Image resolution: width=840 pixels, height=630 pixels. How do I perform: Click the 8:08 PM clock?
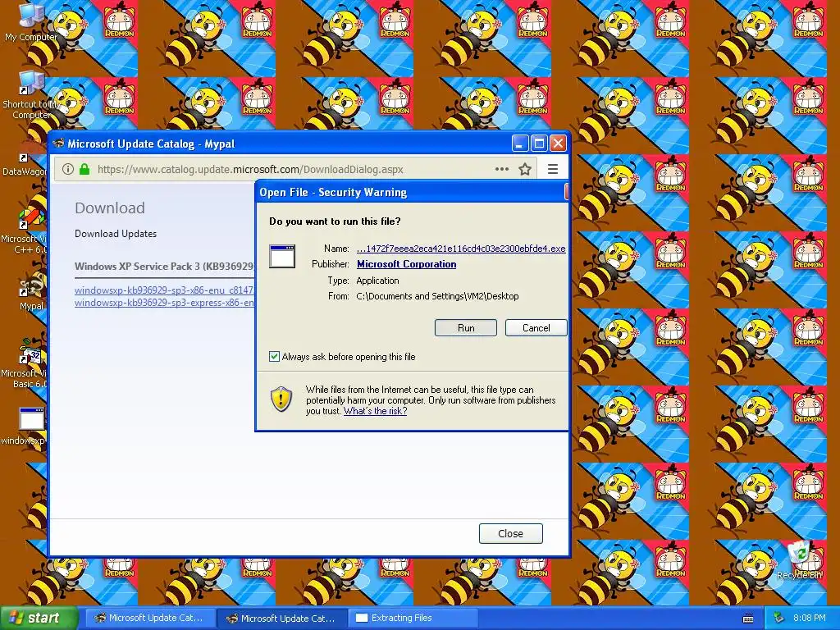pyautogui.click(x=810, y=618)
